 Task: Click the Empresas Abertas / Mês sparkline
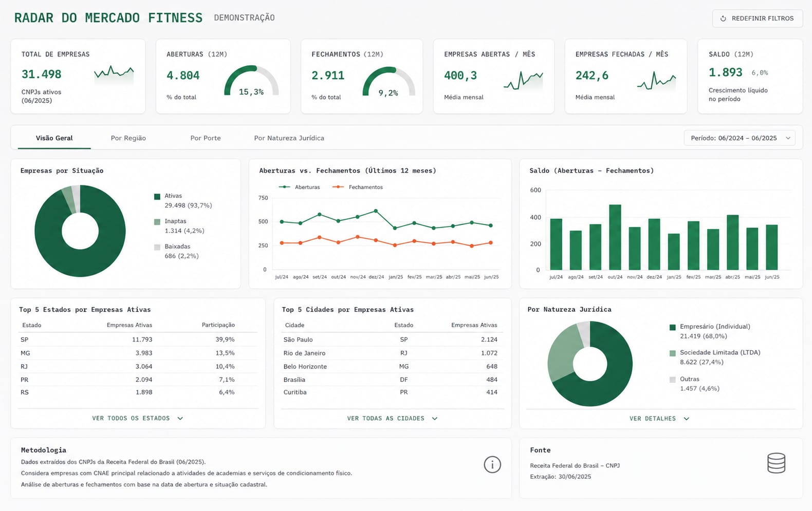[x=523, y=81]
